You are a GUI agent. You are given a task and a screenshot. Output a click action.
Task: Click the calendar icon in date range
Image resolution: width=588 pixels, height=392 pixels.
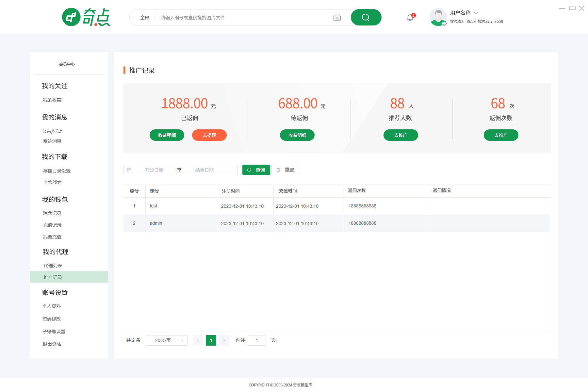click(129, 170)
